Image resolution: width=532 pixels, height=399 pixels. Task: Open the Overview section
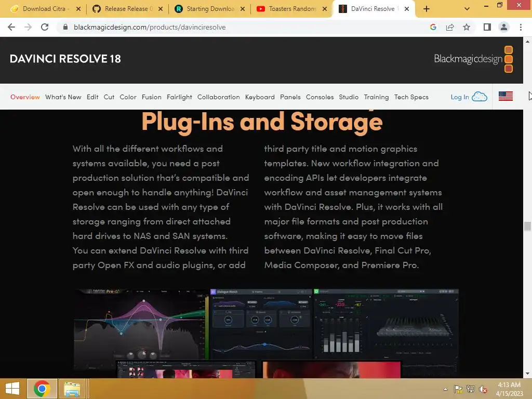point(25,97)
